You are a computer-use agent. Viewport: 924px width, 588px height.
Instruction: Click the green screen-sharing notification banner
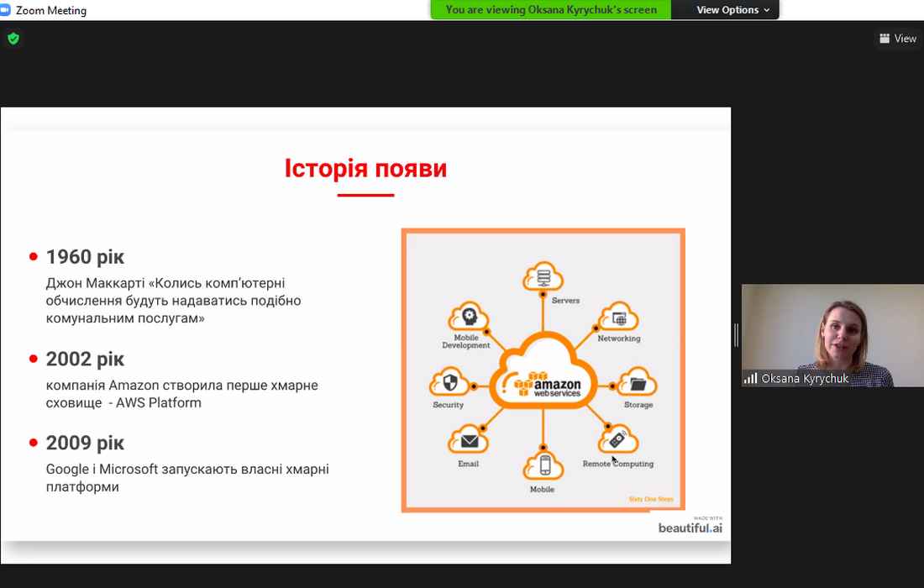[550, 10]
